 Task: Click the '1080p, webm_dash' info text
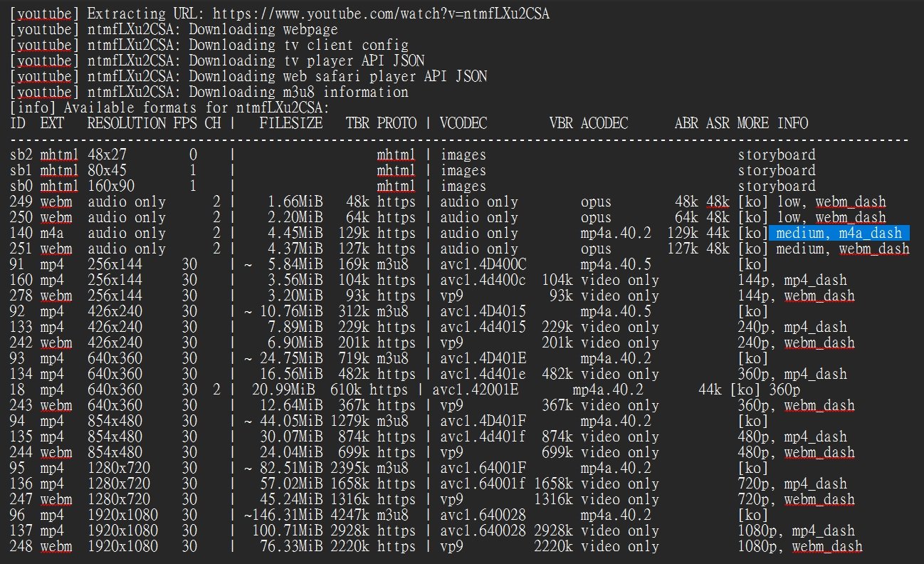point(799,546)
